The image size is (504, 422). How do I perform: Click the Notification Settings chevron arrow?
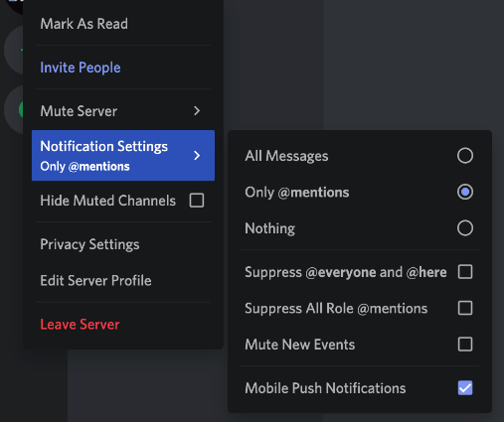tap(197, 155)
